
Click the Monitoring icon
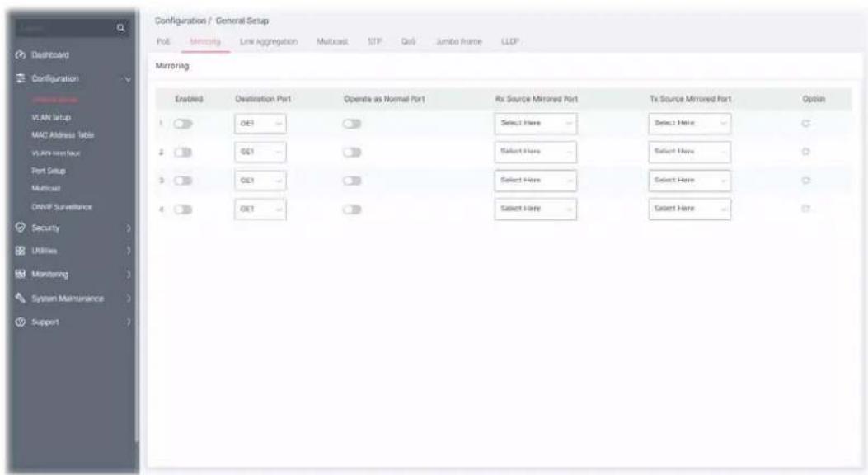point(21,274)
